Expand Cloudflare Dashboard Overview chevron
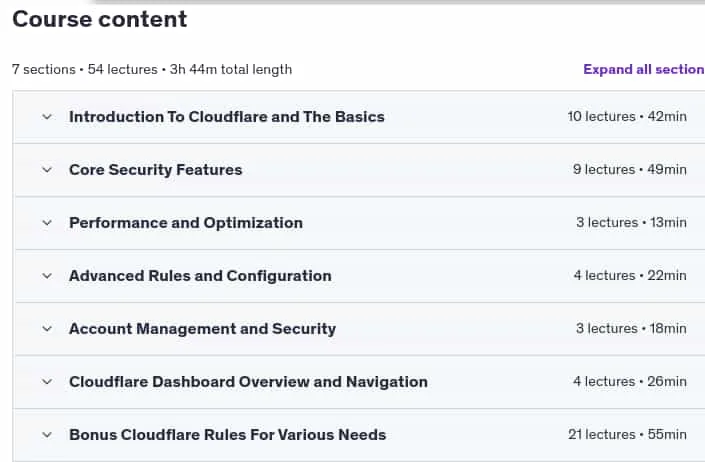Screen dimensions: 705x462 click(47, 382)
